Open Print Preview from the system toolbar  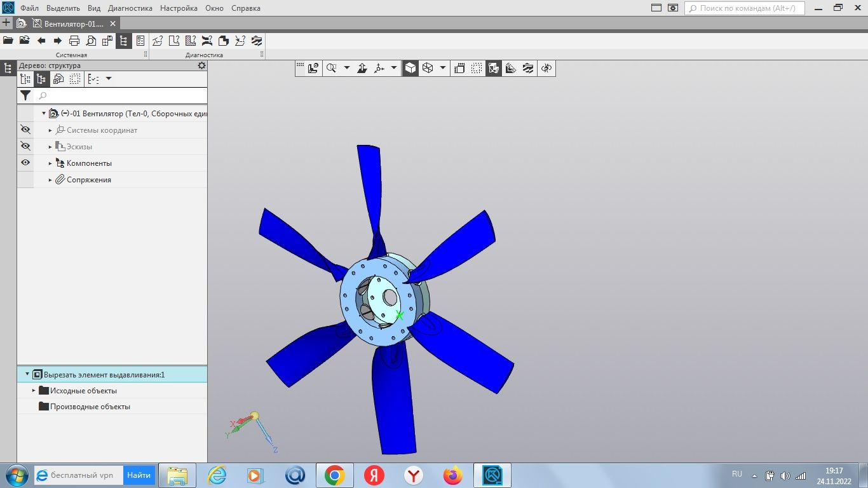tap(91, 41)
